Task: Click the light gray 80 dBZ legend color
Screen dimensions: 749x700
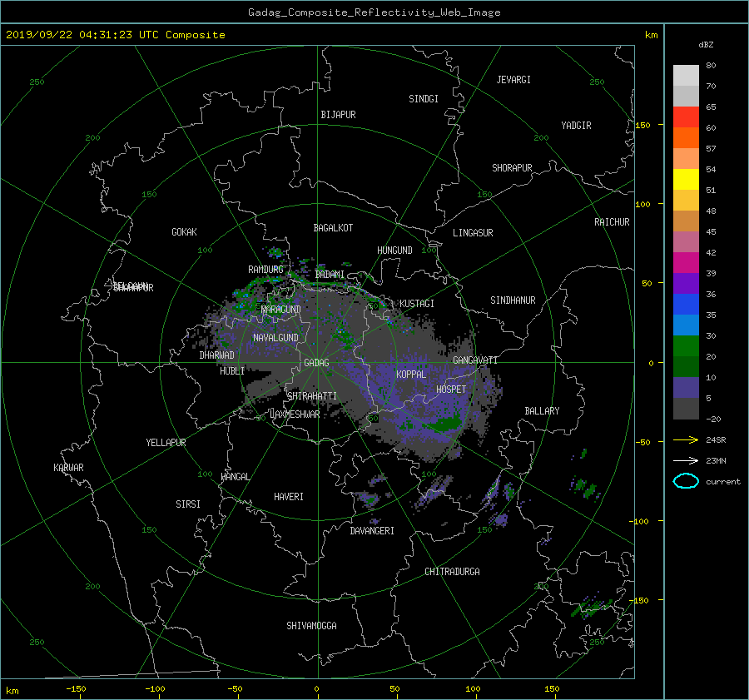Action: pos(686,75)
